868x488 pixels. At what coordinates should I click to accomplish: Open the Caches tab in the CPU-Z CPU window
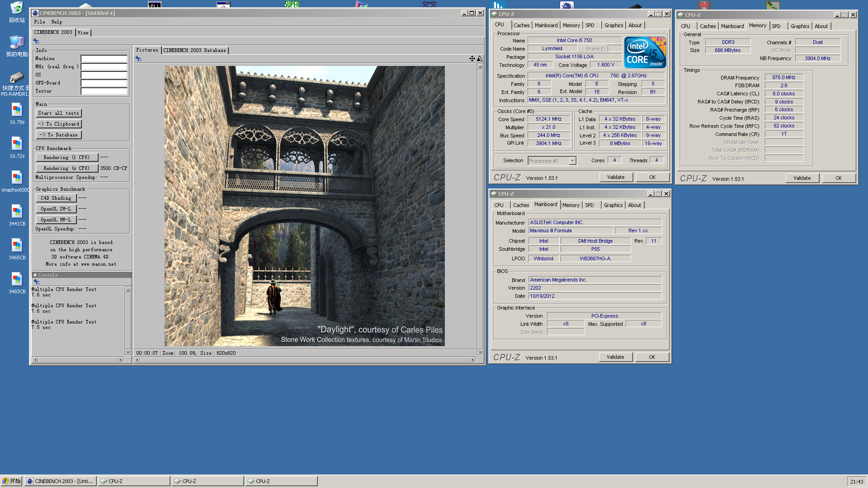tap(521, 25)
